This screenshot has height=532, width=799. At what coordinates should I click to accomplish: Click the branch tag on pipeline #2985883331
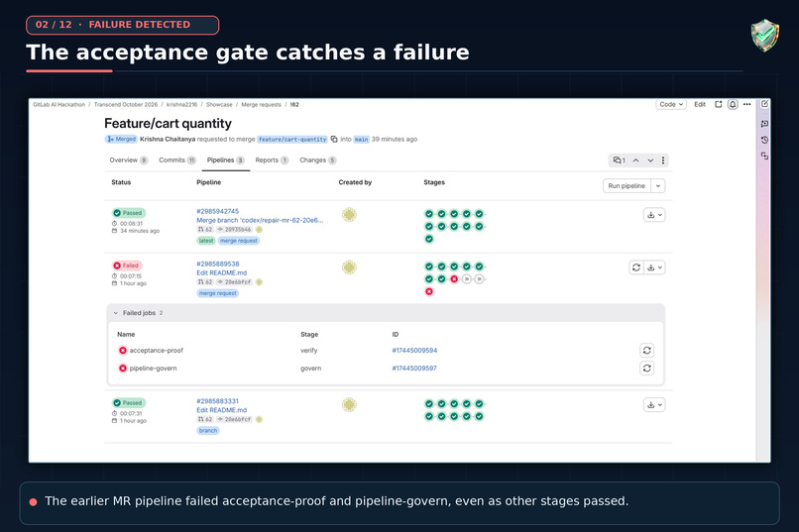coord(208,431)
